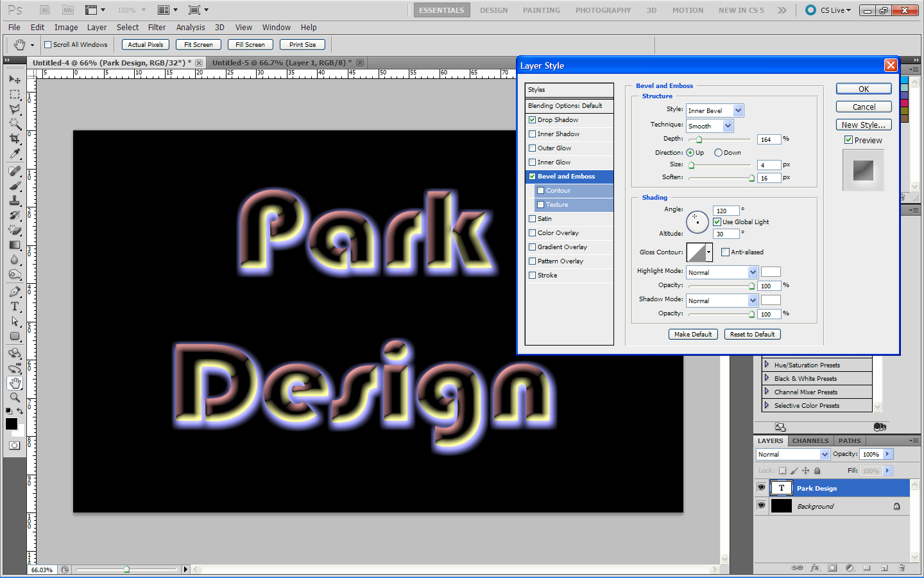Image resolution: width=924 pixels, height=578 pixels.
Task: Select the Quick Selection tool
Action: tap(15, 124)
